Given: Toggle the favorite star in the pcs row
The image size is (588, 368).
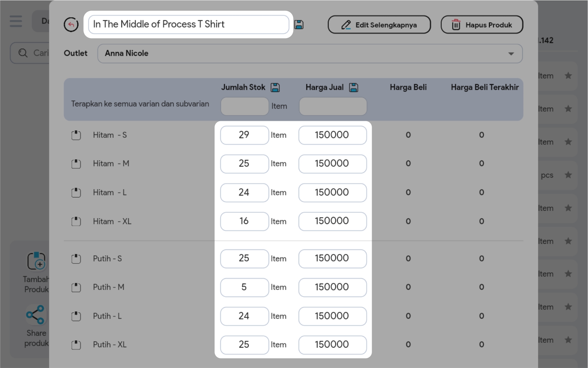Looking at the screenshot, I should click(x=568, y=175).
